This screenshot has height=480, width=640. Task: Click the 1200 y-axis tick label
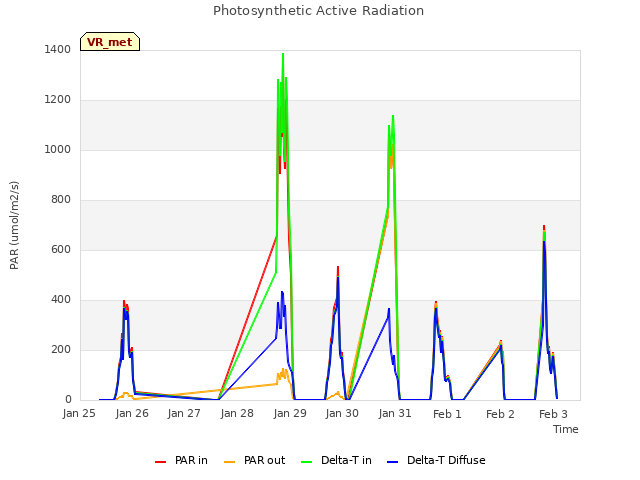coord(58,100)
